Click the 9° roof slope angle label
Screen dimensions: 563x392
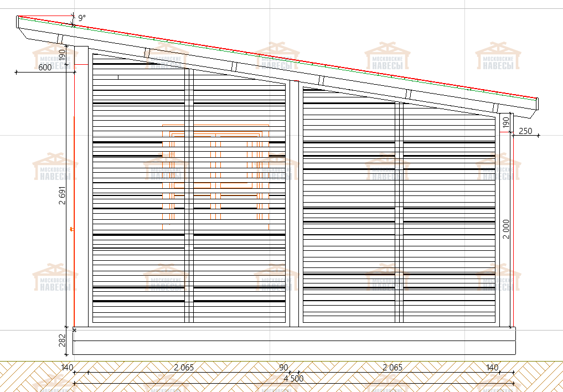[82, 18]
